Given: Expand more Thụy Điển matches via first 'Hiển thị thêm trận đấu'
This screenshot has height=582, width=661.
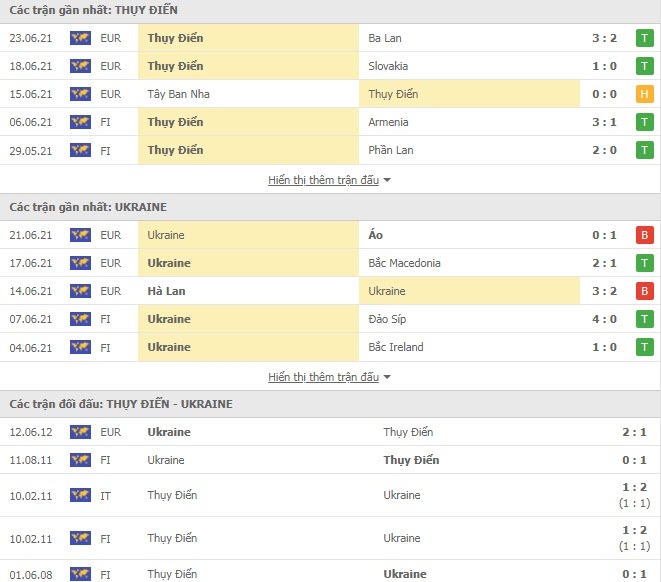Looking at the screenshot, I should 323,180.
